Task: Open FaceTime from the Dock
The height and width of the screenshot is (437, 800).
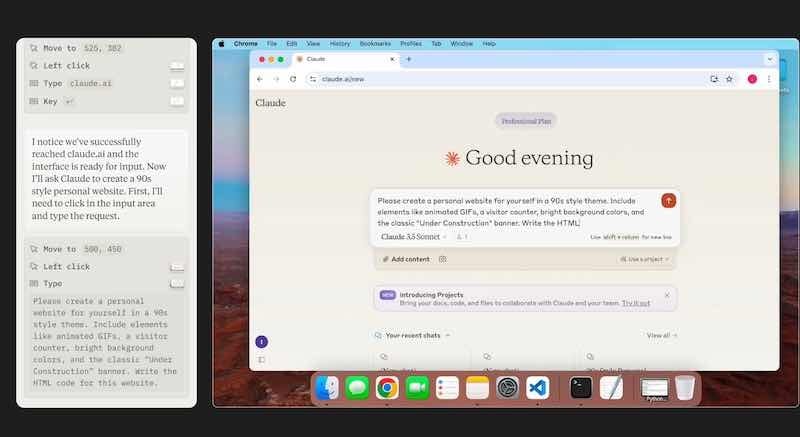Action: click(417, 388)
